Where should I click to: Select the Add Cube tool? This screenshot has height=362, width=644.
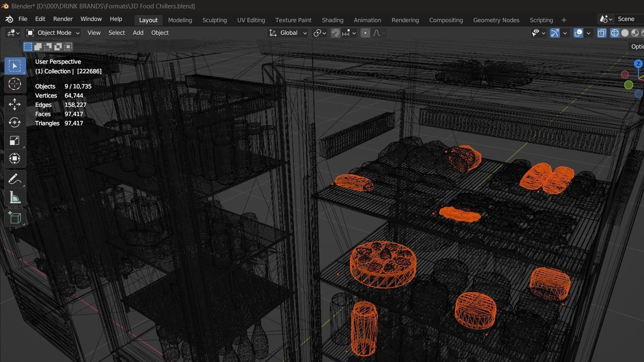15,217
